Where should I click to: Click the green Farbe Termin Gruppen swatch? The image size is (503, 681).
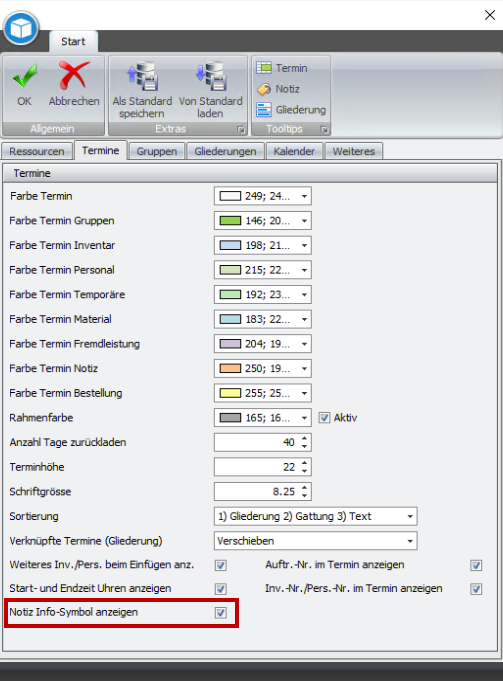[230, 221]
